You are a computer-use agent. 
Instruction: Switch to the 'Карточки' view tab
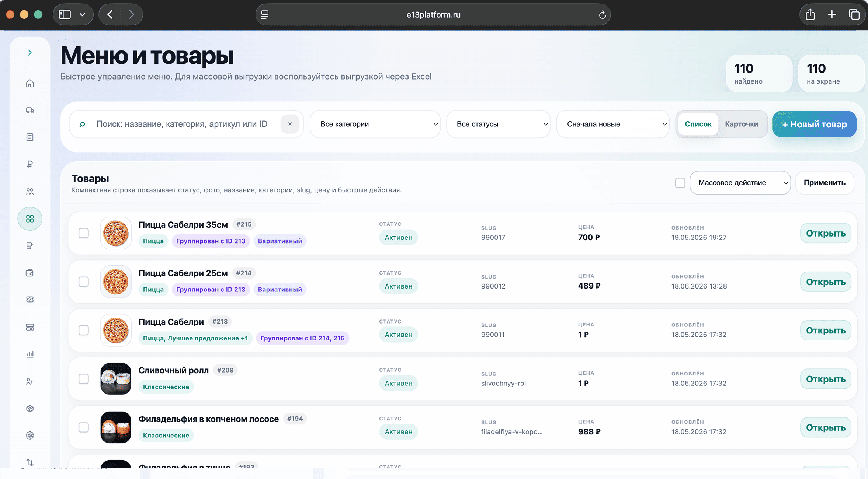coord(742,124)
